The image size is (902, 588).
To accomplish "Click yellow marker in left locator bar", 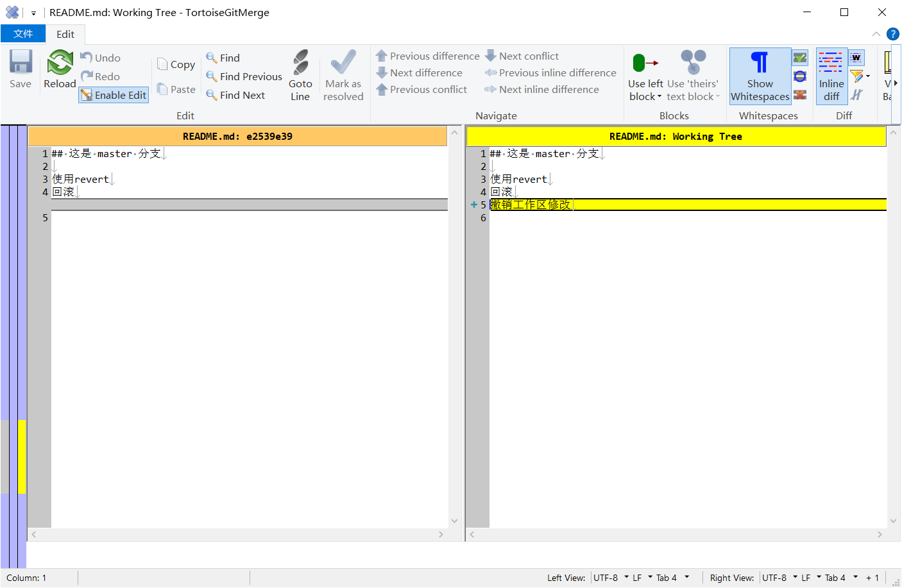I will point(22,456).
